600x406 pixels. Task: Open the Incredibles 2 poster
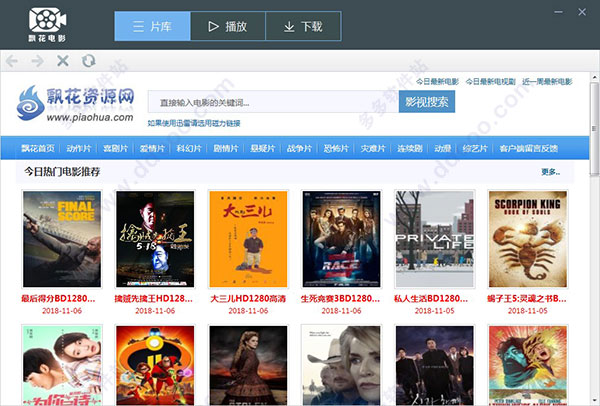coord(155,365)
